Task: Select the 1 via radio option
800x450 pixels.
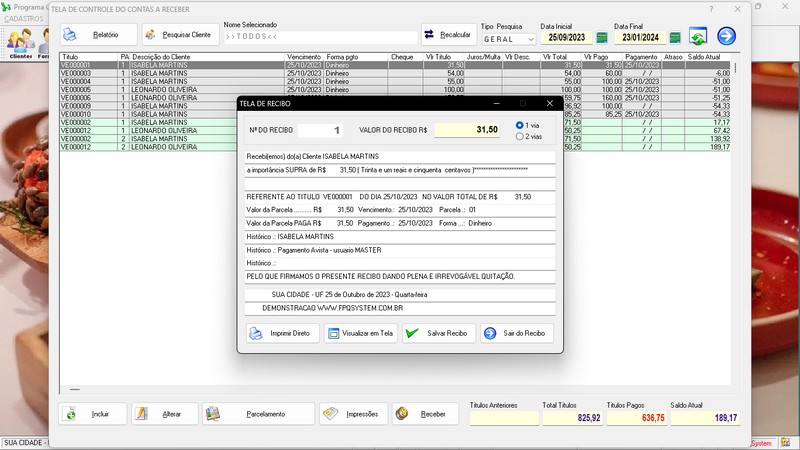Action: [520, 125]
